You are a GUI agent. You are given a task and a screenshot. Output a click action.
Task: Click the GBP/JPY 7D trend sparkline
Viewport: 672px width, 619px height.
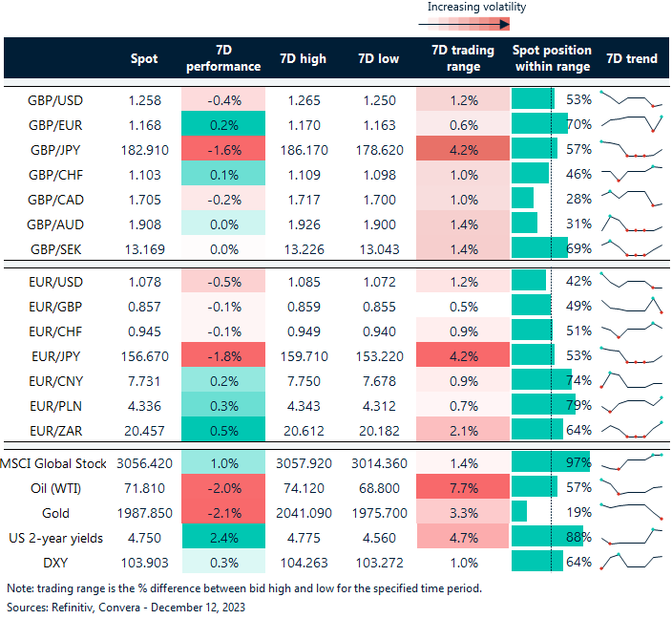[x=631, y=149]
